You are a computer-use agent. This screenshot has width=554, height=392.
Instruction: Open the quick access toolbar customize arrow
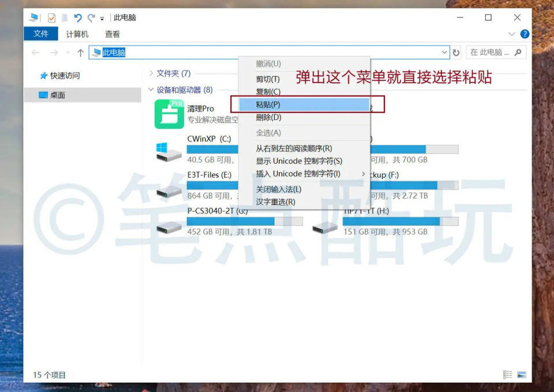tap(102, 18)
